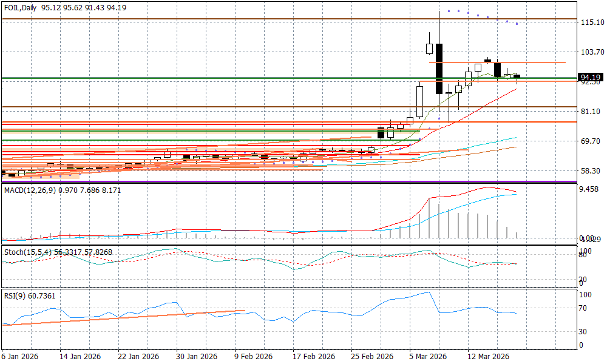Click the 115.10 price axis label
Image resolution: width=607 pixels, height=364 pixels.
pyautogui.click(x=592, y=22)
